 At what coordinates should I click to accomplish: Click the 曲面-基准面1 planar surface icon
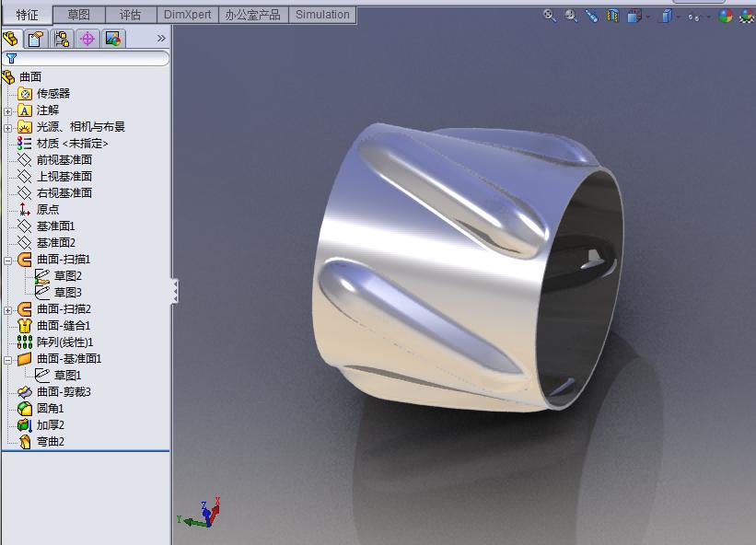[24, 359]
